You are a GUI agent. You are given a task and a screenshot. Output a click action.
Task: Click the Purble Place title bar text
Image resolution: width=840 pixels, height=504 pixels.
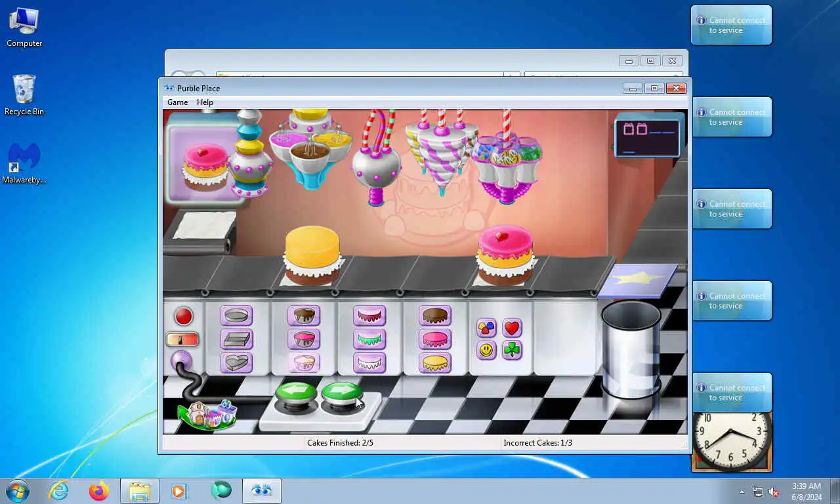click(x=198, y=89)
